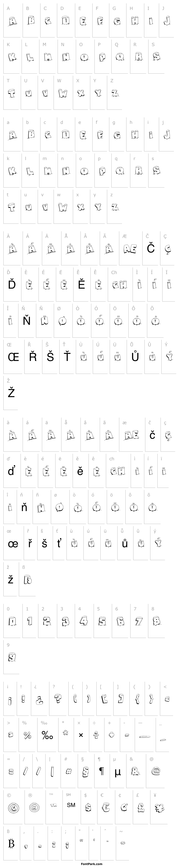Click the section sign § glyph
The width and height of the screenshot is (179, 868).
[85, 769]
